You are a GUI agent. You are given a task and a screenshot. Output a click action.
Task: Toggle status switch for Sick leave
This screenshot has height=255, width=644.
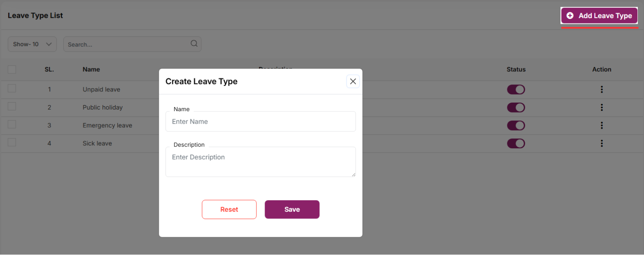point(516,143)
